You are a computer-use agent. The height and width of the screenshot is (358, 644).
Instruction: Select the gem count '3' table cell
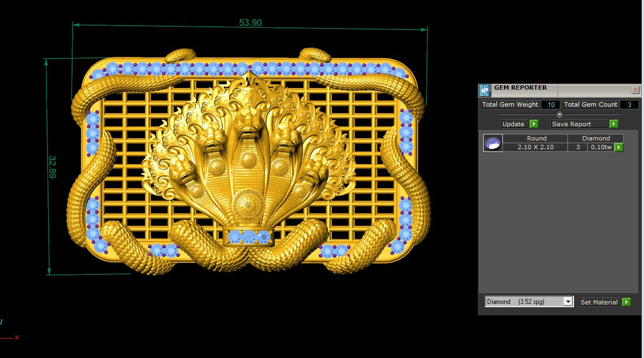[x=578, y=147]
